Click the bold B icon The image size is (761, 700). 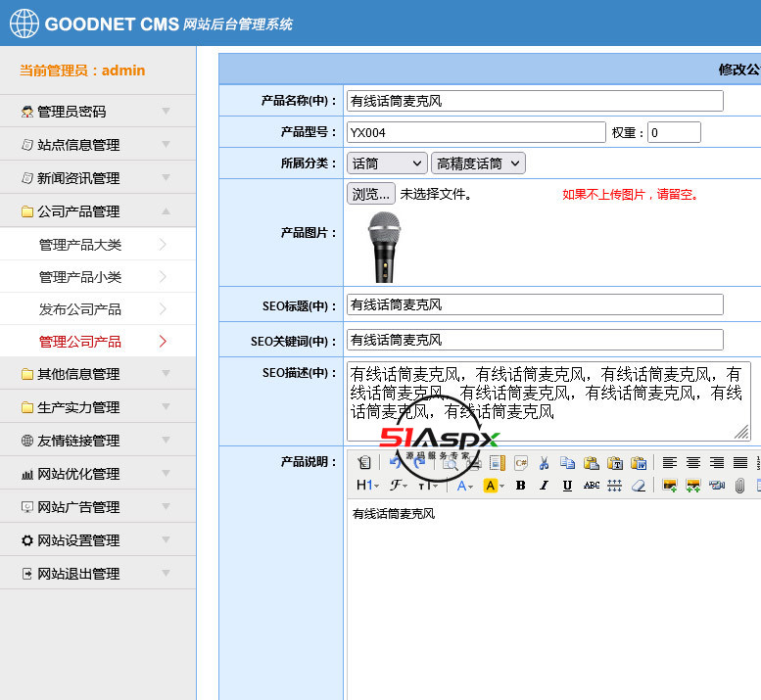click(x=520, y=486)
